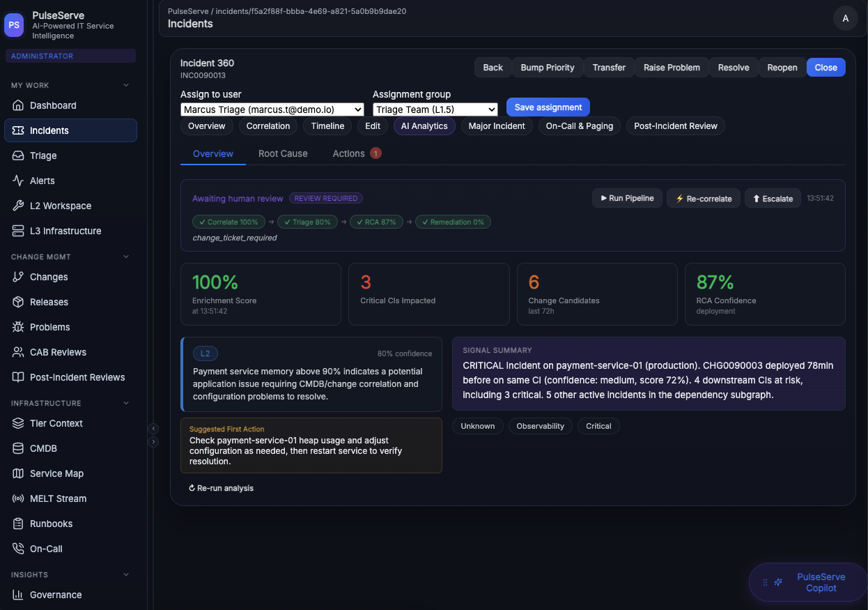
Task: Open the On-Call & Paging pill tab
Action: click(x=580, y=126)
